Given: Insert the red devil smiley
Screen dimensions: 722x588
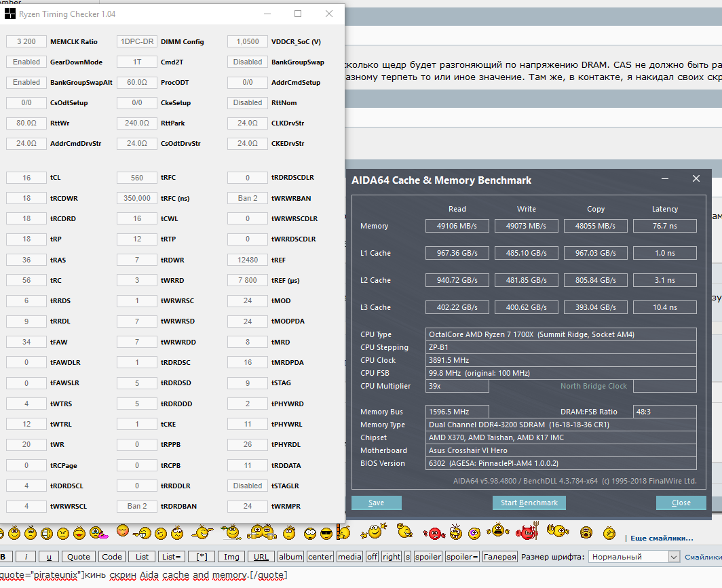Looking at the screenshot, I should coord(527,532).
